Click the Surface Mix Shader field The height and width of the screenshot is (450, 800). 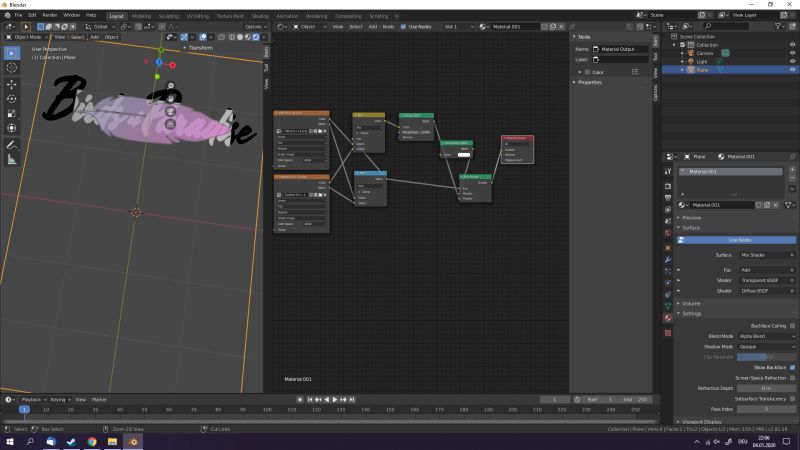pyautogui.click(x=766, y=255)
